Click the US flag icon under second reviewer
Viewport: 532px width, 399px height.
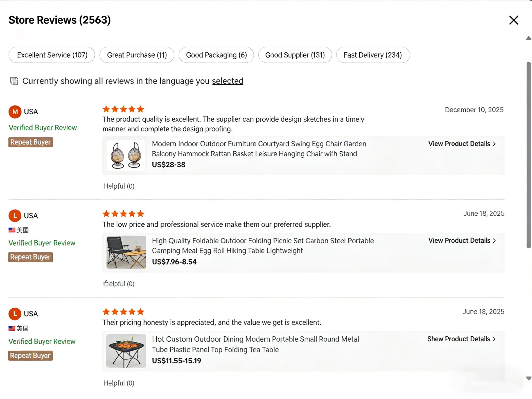click(12, 230)
